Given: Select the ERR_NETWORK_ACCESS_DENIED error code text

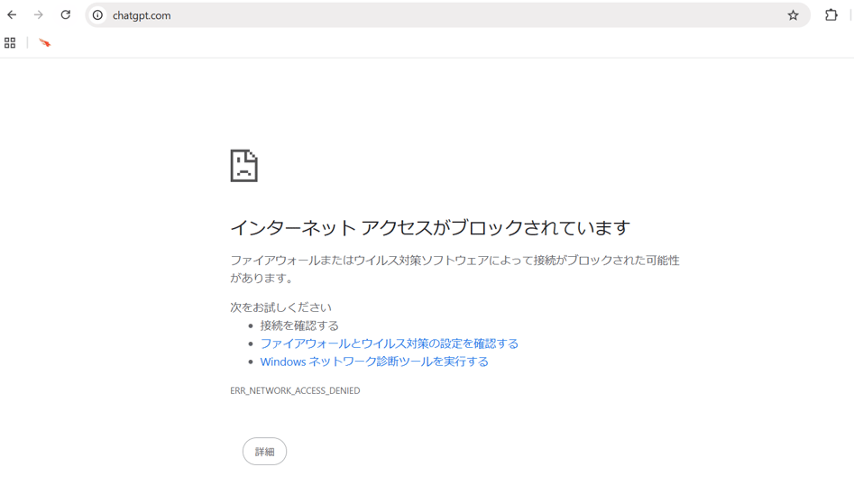Looking at the screenshot, I should pyautogui.click(x=295, y=390).
